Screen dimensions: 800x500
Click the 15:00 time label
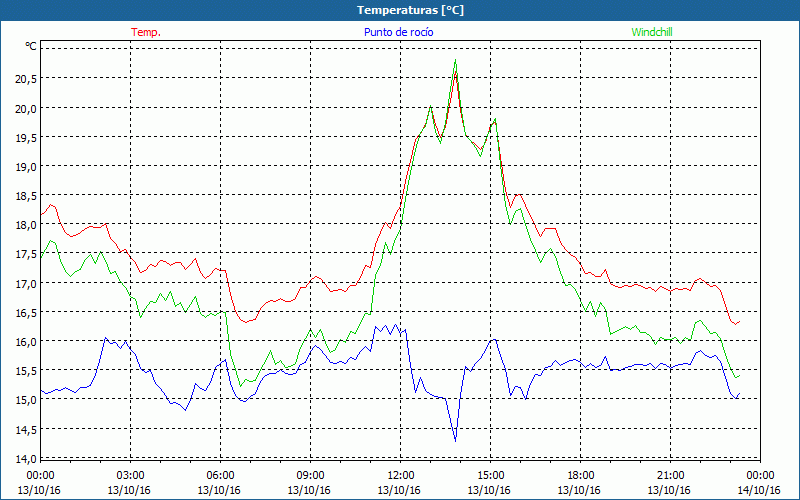(x=490, y=476)
